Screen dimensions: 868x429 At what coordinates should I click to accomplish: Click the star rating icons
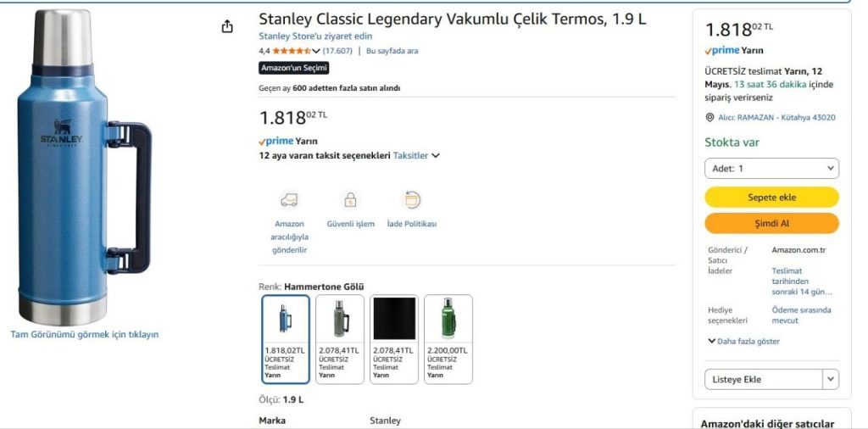click(x=292, y=51)
